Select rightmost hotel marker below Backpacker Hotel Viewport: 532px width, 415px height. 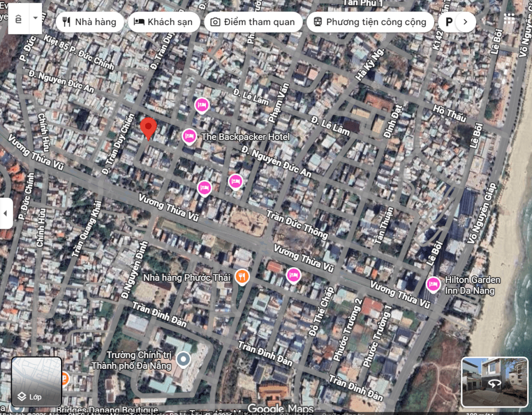point(236,181)
